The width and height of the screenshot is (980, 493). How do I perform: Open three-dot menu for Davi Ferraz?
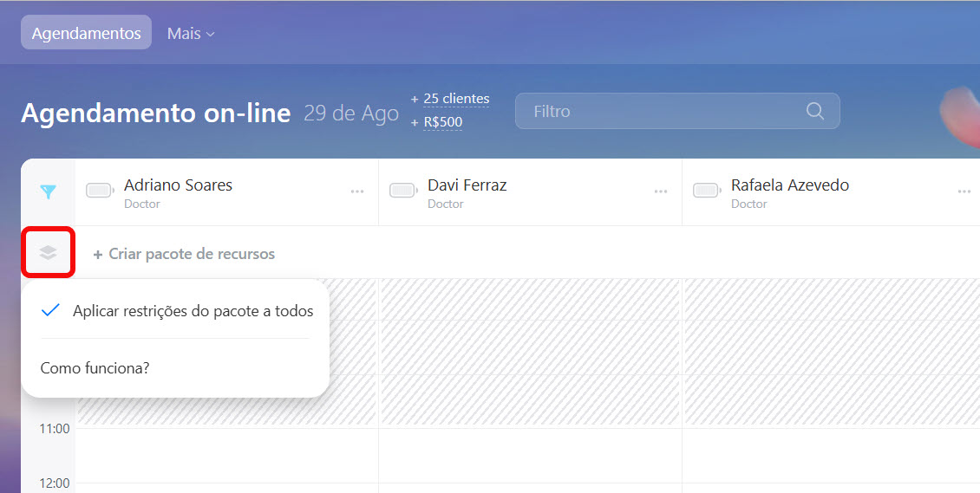661,191
